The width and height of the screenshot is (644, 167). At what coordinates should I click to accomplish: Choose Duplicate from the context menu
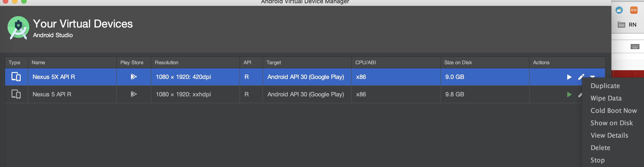click(x=605, y=86)
